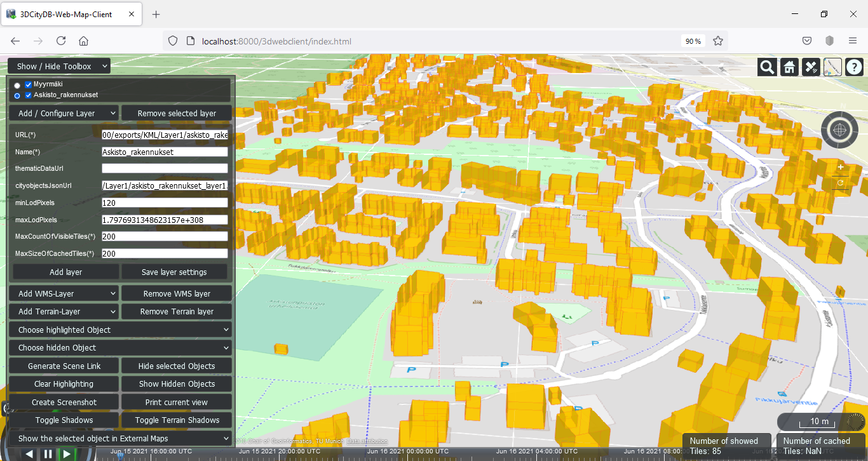Open the Choose highlighted Object dropdown
The image size is (868, 461).
click(x=120, y=330)
